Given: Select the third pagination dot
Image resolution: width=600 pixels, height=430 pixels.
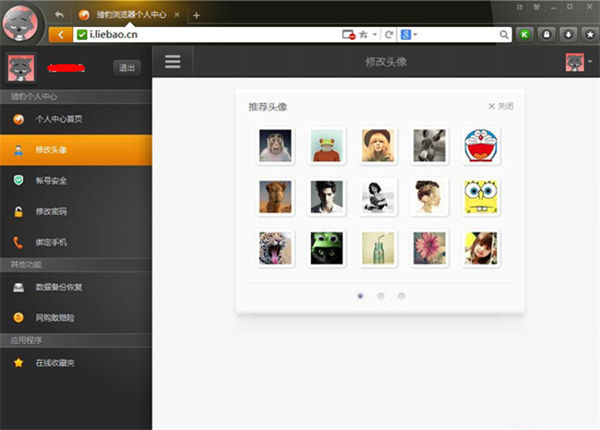Looking at the screenshot, I should pyautogui.click(x=402, y=296).
